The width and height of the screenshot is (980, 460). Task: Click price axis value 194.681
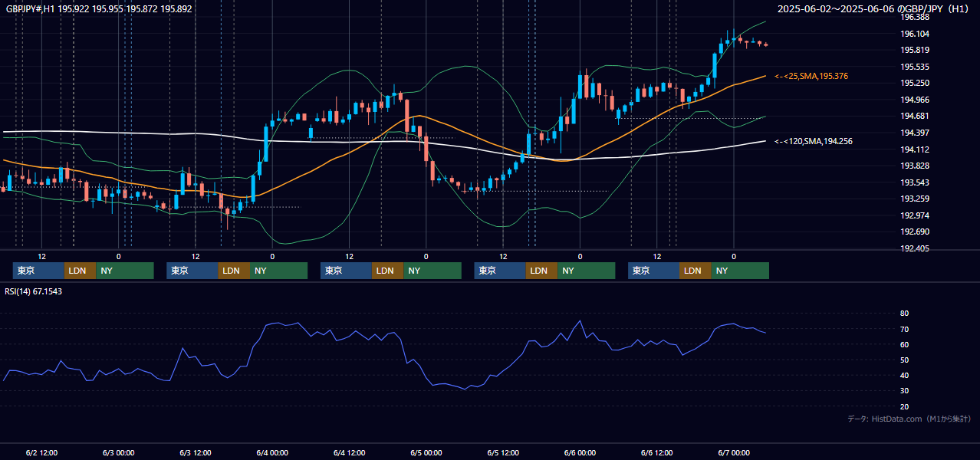915,116
